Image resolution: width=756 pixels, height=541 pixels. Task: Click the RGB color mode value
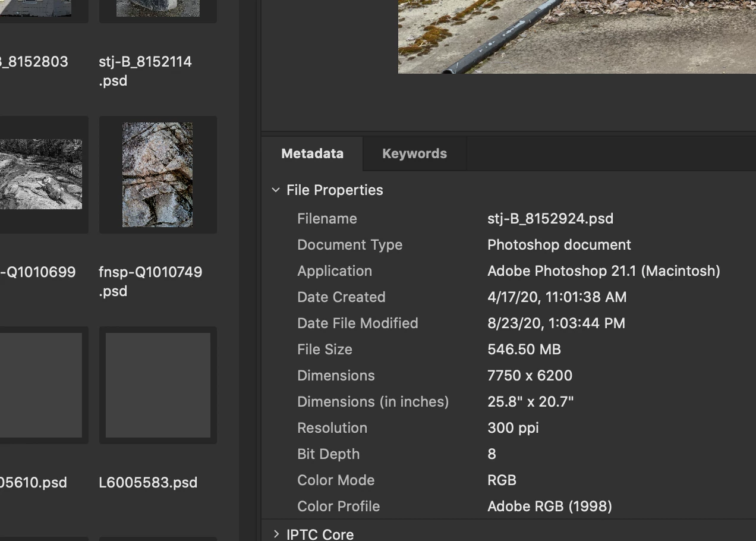pos(502,480)
